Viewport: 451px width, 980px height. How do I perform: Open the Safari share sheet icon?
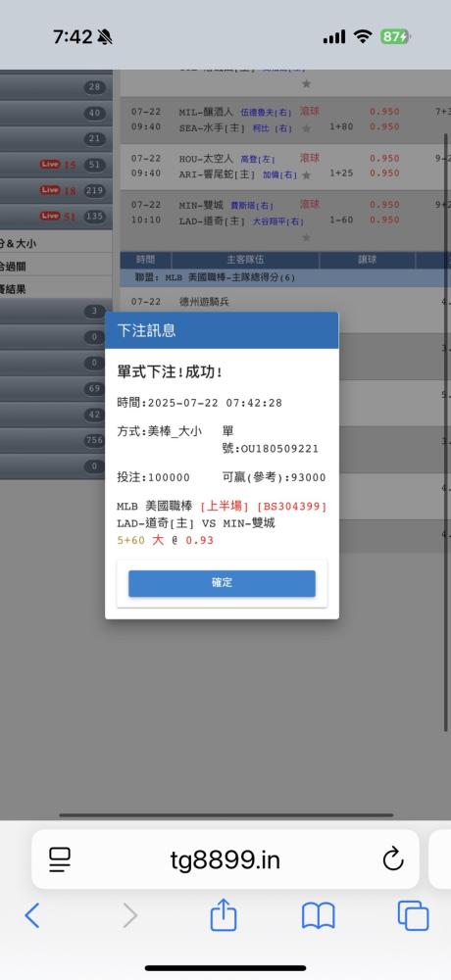click(224, 914)
